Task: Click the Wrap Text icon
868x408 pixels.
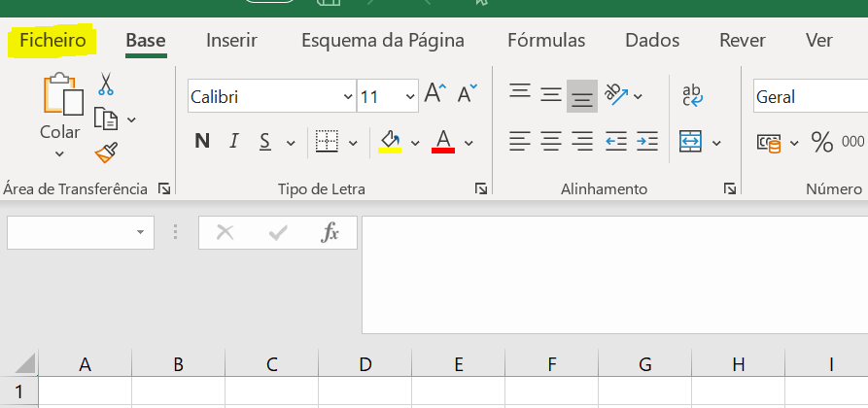Action: click(692, 94)
